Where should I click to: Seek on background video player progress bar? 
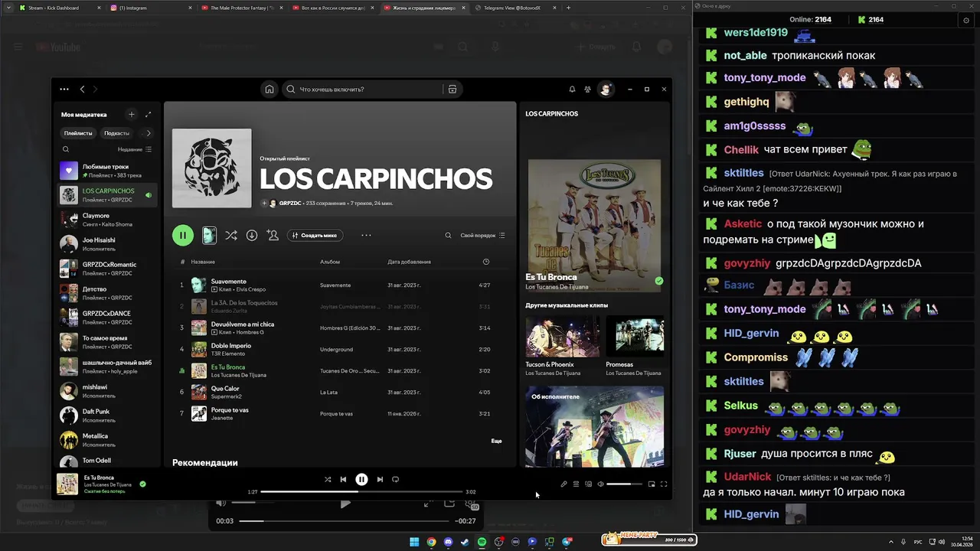[345, 521]
